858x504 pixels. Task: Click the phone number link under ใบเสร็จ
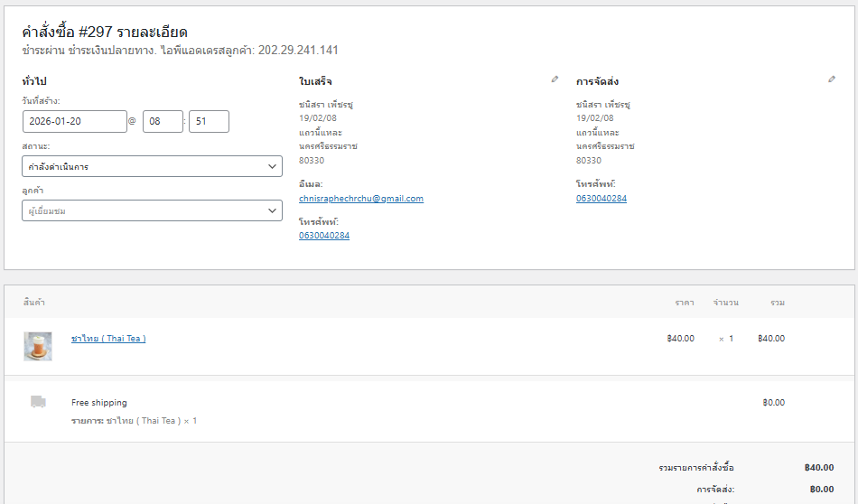tap(324, 236)
